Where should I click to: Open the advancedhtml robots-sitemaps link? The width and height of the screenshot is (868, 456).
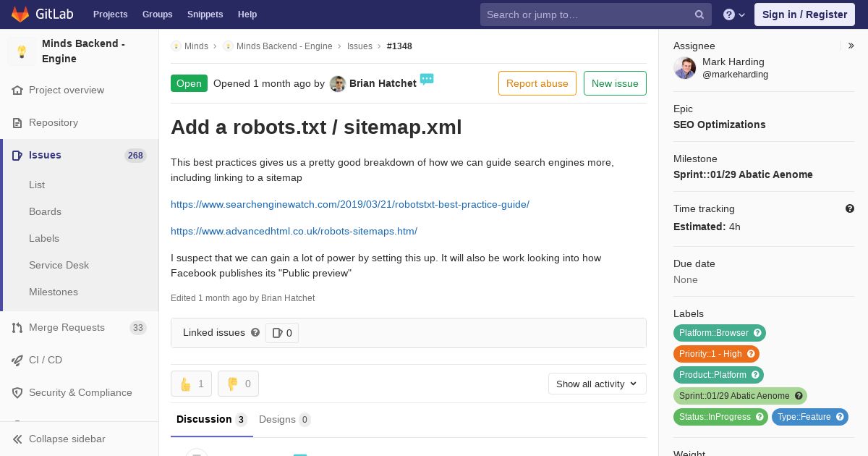click(x=294, y=231)
